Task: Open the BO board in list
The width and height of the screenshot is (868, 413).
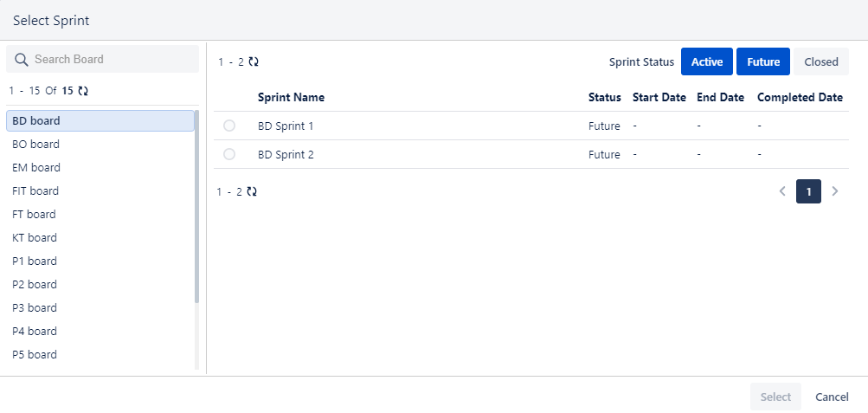Action: pos(36,145)
